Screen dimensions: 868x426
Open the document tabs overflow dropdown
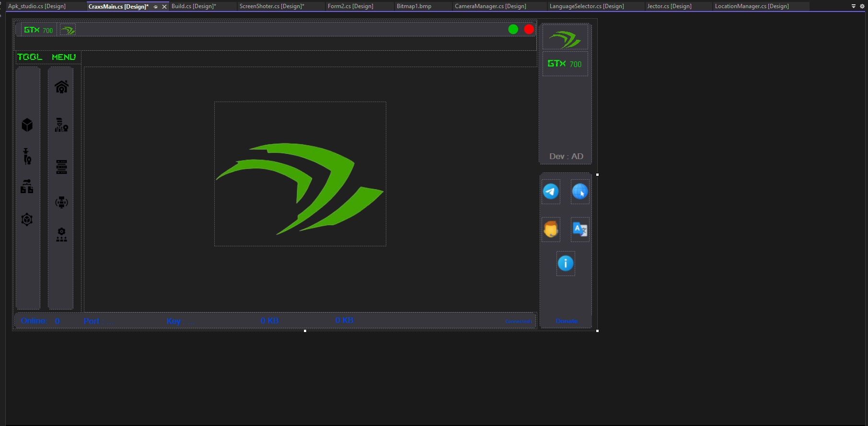853,6
